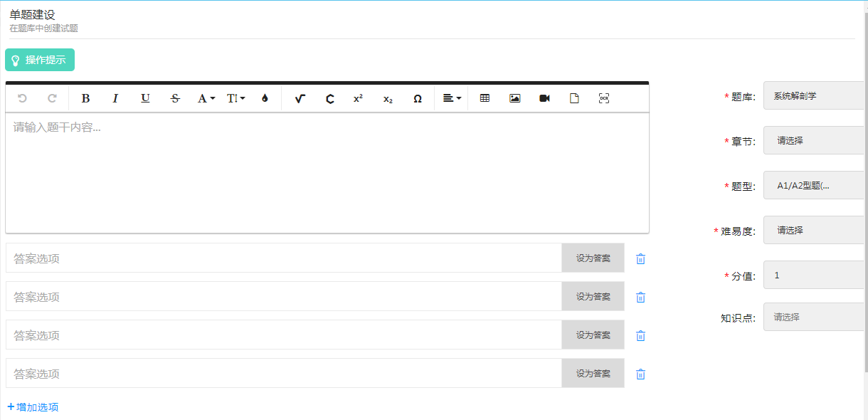This screenshot has width=868, height=420.
Task: Insert a special Omega symbol
Action: pyautogui.click(x=418, y=99)
